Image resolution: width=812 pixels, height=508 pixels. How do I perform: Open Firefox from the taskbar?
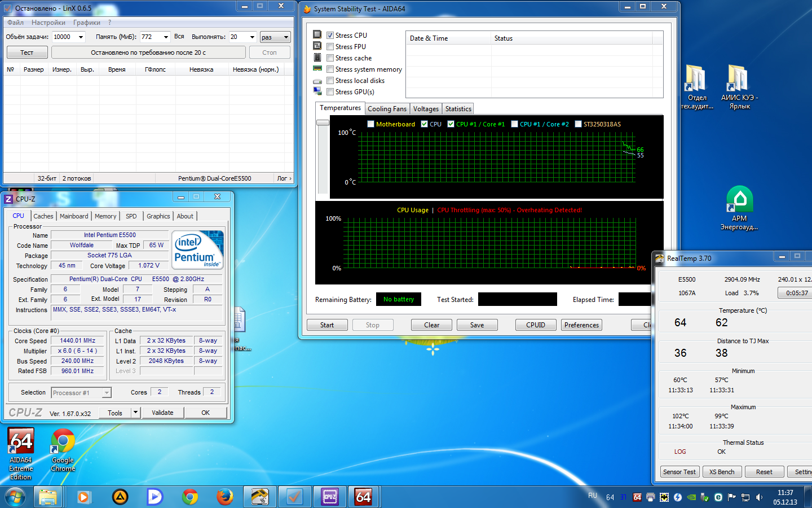pyautogui.click(x=225, y=497)
